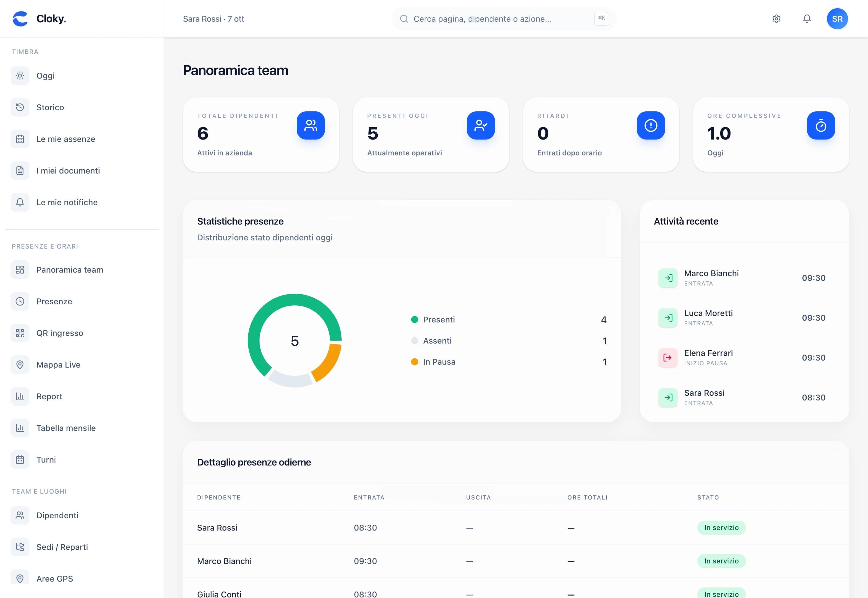This screenshot has width=868, height=598.
Task: Click the QR code icon in sidebar
Action: coord(20,333)
